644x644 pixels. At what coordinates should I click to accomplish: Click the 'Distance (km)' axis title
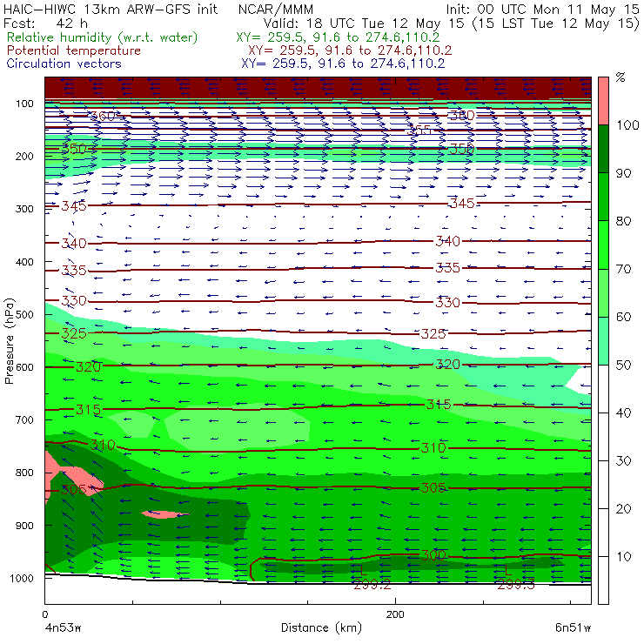(x=322, y=628)
